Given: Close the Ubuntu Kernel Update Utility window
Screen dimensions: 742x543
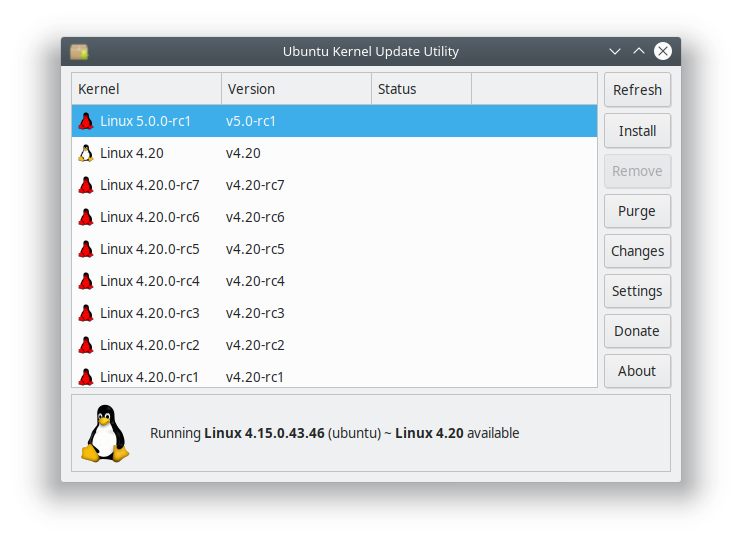Looking at the screenshot, I should pos(662,51).
